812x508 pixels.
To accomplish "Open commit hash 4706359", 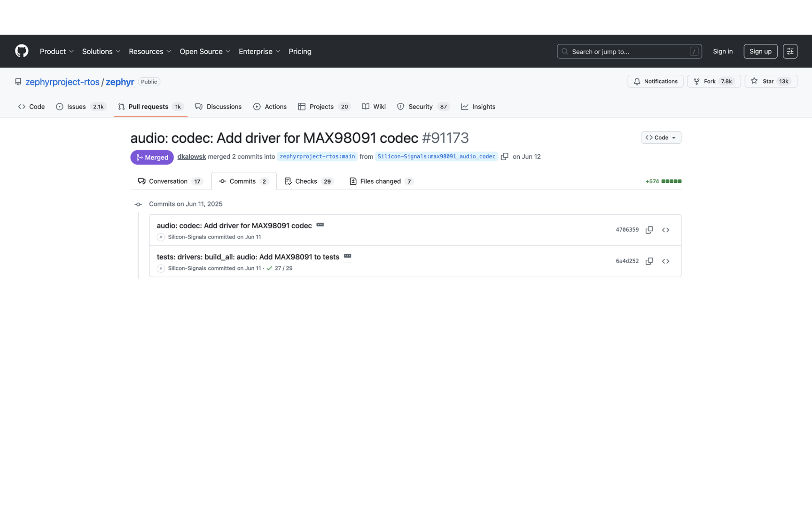I will click(x=627, y=230).
